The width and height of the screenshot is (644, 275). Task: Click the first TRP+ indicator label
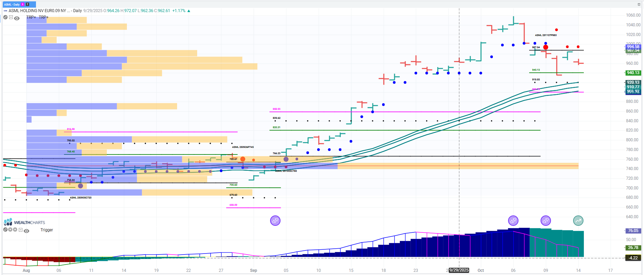coord(31,17)
